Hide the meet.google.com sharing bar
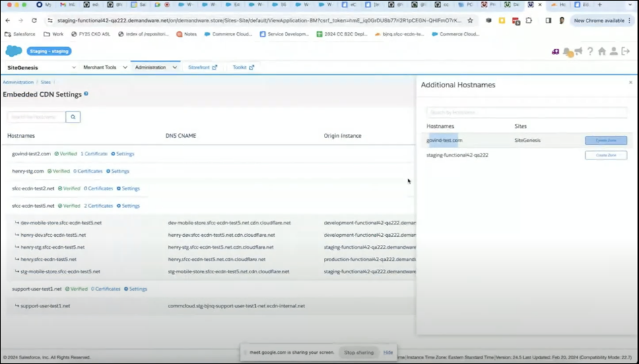 [388, 353]
